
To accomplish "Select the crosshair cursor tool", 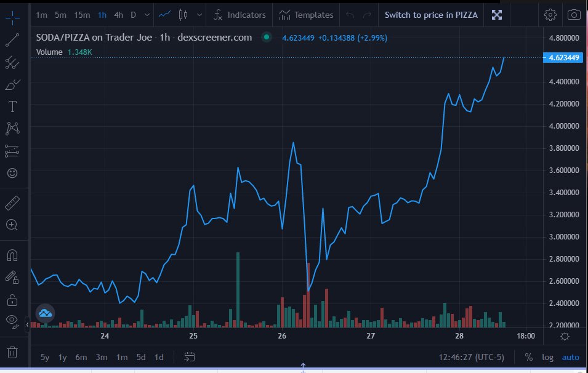I will point(12,18).
